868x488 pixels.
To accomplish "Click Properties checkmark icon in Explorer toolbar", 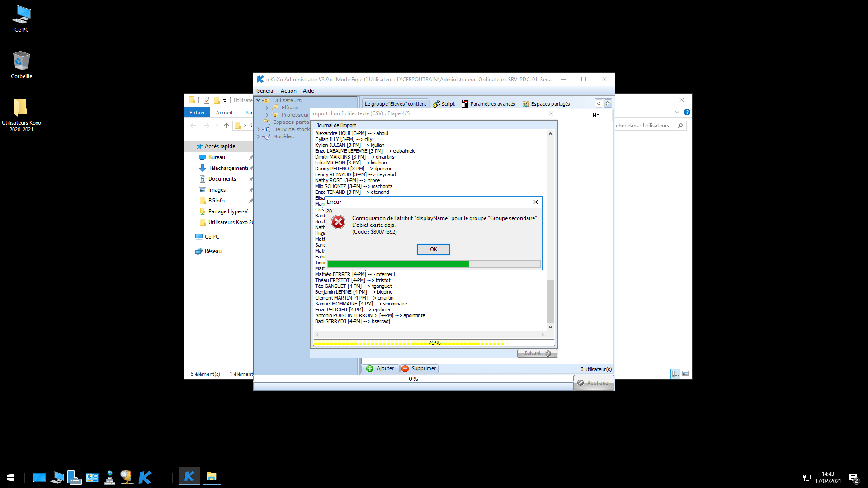I will pyautogui.click(x=206, y=100).
